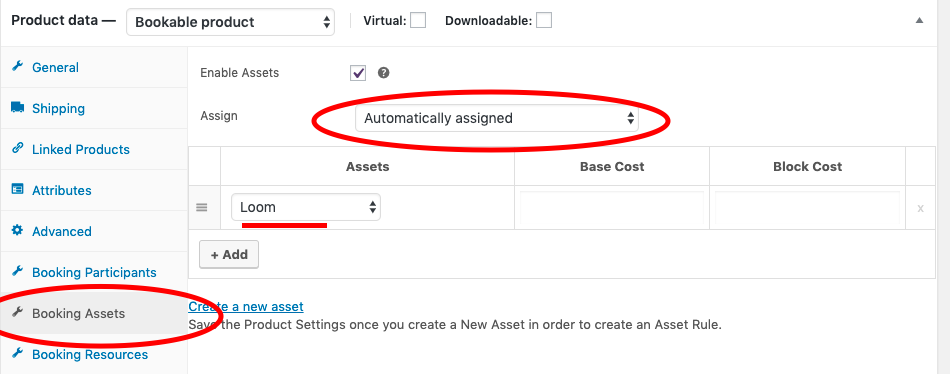The width and height of the screenshot is (950, 374).
Task: Open the Shipping tab
Action: click(94, 109)
